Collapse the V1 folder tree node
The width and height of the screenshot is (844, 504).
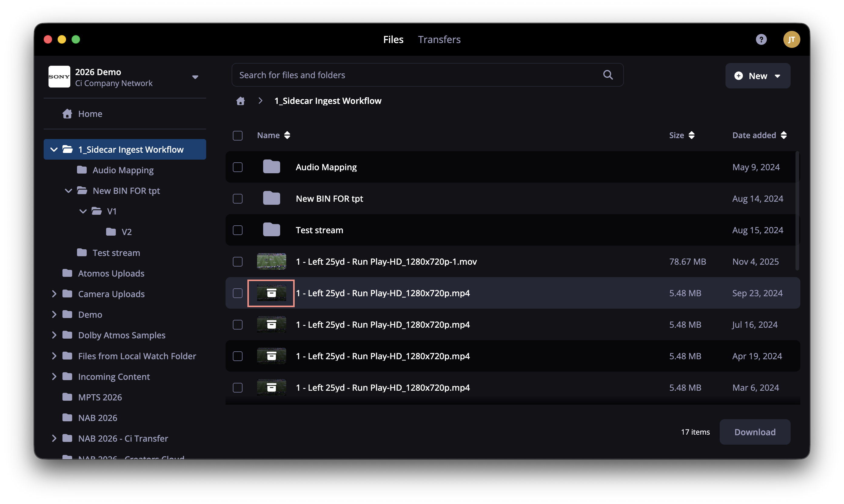(83, 211)
